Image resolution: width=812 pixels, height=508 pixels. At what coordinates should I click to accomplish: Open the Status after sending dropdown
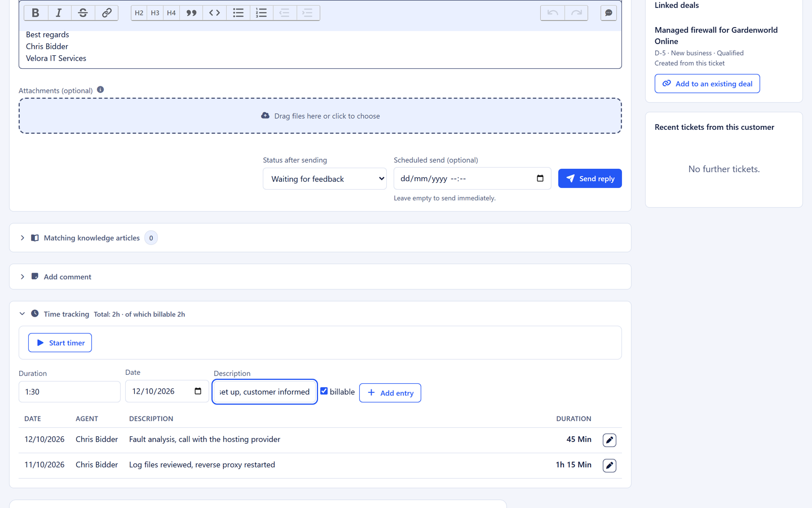325,179
